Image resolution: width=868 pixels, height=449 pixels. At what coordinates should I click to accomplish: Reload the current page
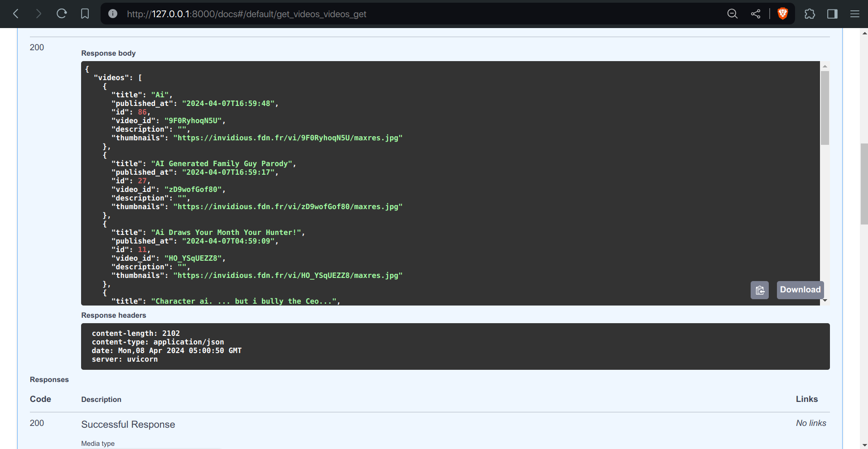point(62,14)
